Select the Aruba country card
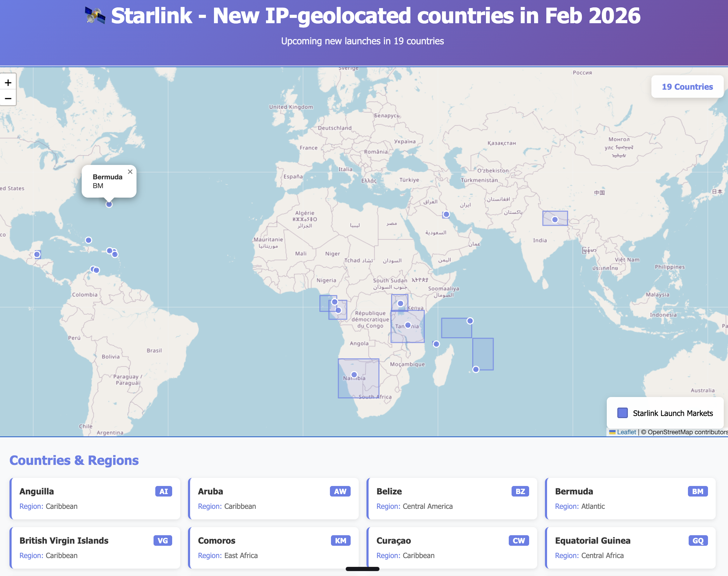Image resolution: width=728 pixels, height=576 pixels. click(x=273, y=498)
